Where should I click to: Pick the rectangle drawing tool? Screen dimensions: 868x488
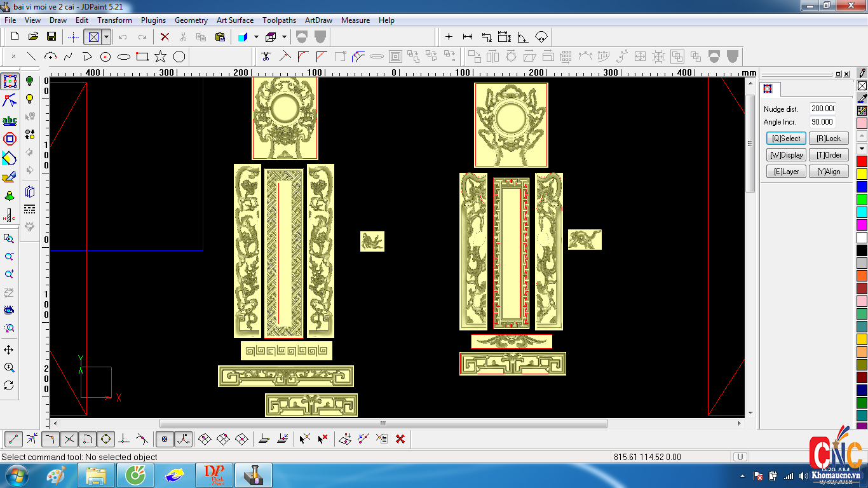142,57
